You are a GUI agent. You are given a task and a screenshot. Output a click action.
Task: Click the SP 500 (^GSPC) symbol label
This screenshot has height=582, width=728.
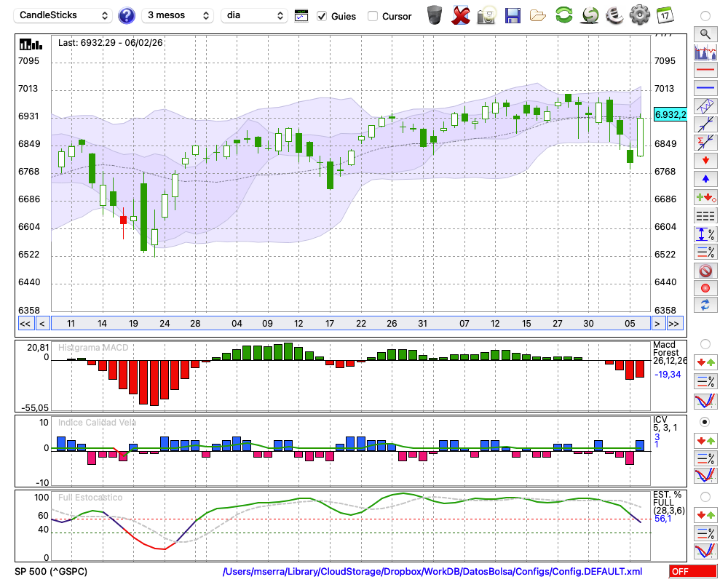51,571
